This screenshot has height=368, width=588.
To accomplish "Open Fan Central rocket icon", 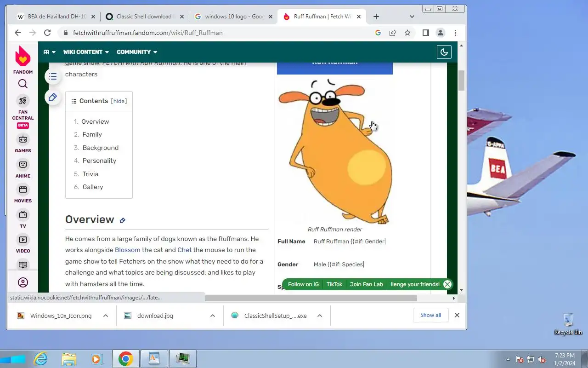I will [x=23, y=101].
